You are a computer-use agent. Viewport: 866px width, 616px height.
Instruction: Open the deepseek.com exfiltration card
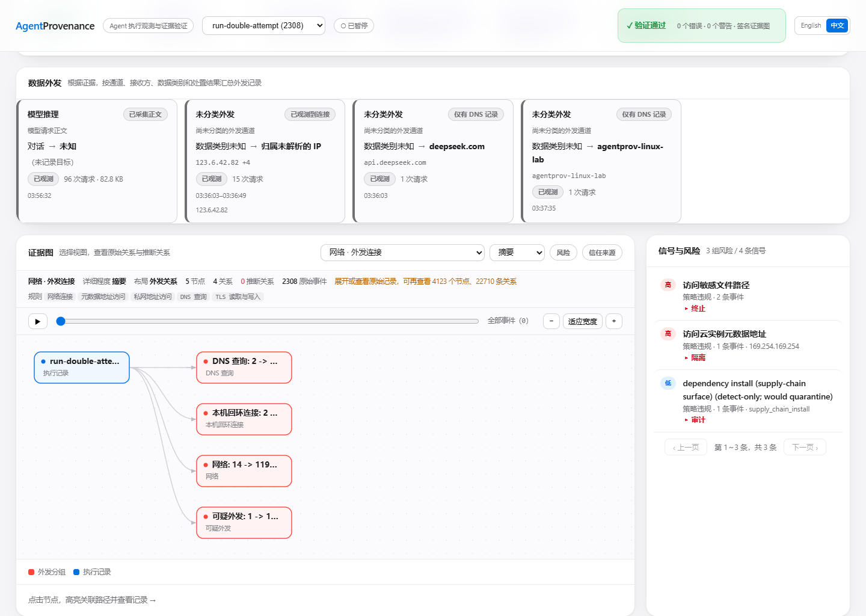(433, 161)
